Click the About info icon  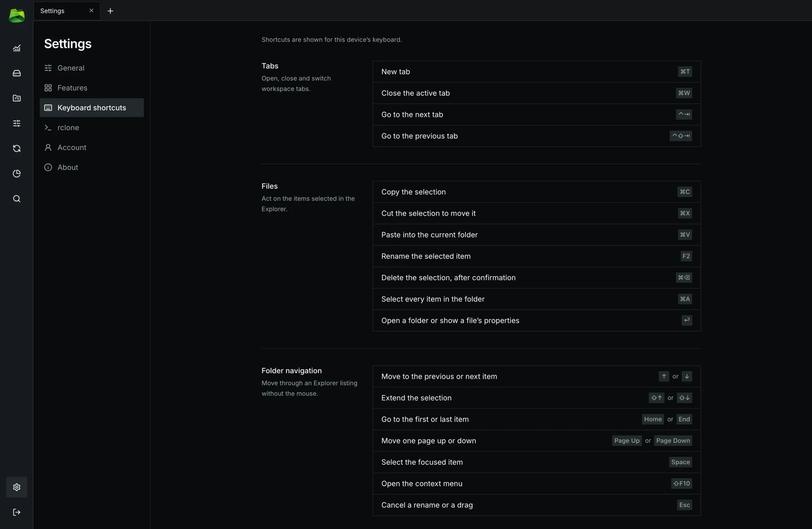tap(48, 167)
